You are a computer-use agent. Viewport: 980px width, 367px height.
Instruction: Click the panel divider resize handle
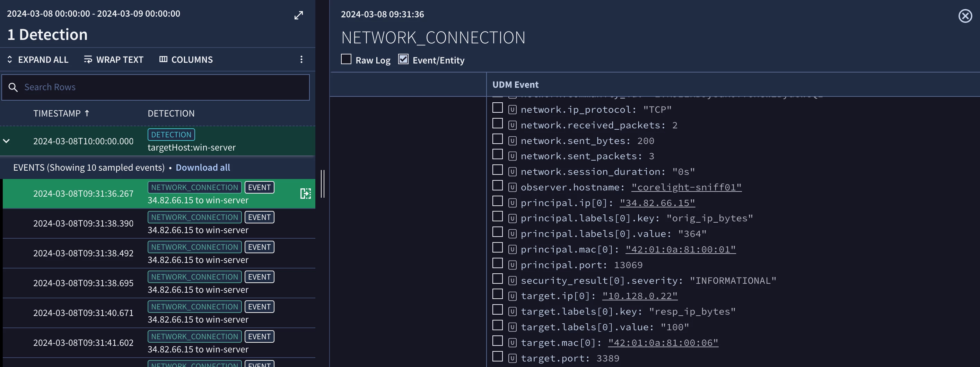(x=323, y=183)
